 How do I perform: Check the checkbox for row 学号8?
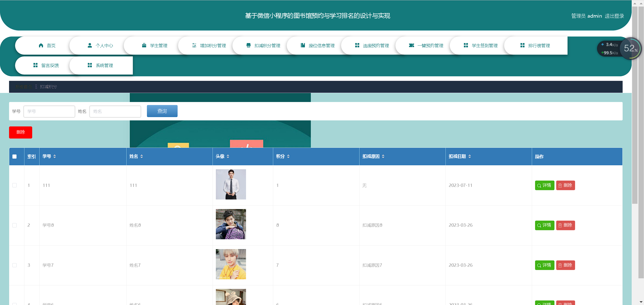click(15, 225)
